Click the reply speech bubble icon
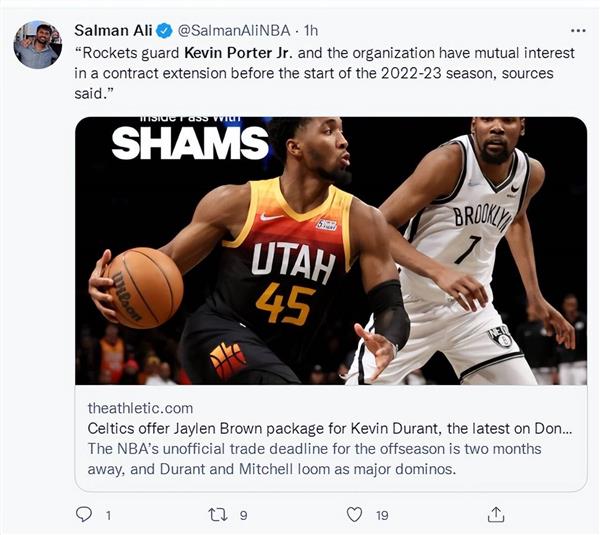 click(84, 514)
